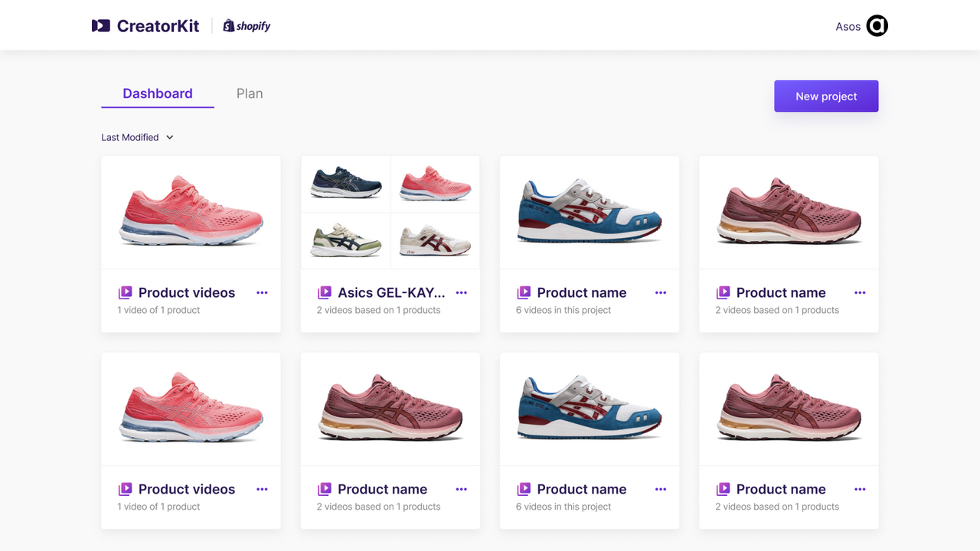Viewport: 980px width, 551px height.
Task: Select the Dashboard tab
Action: click(x=157, y=93)
